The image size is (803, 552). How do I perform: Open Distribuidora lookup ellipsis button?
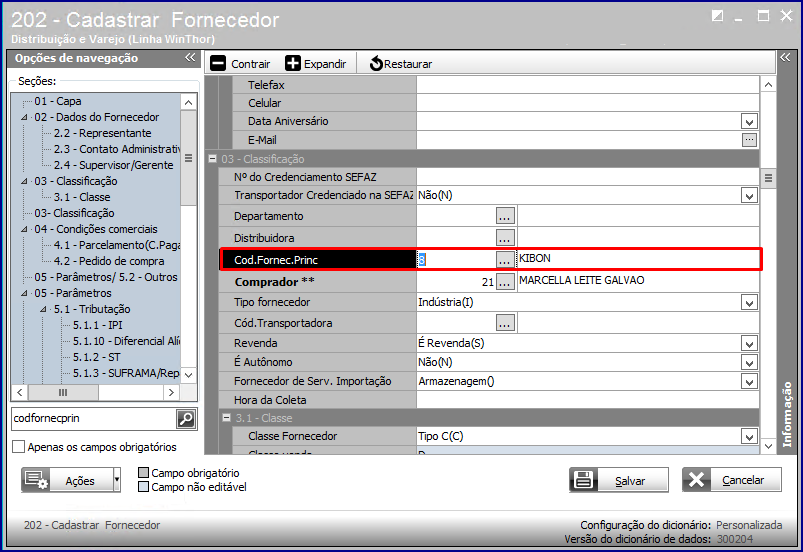[x=505, y=238]
